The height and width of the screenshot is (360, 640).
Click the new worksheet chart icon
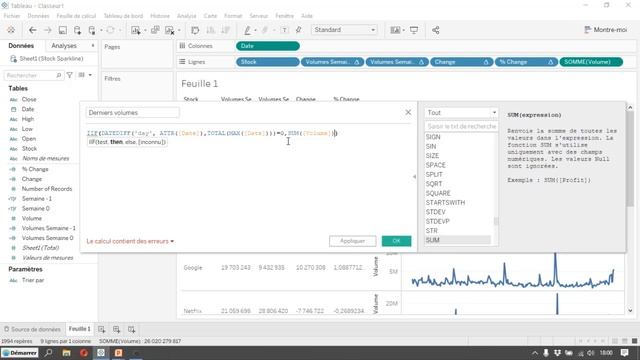click(136, 30)
